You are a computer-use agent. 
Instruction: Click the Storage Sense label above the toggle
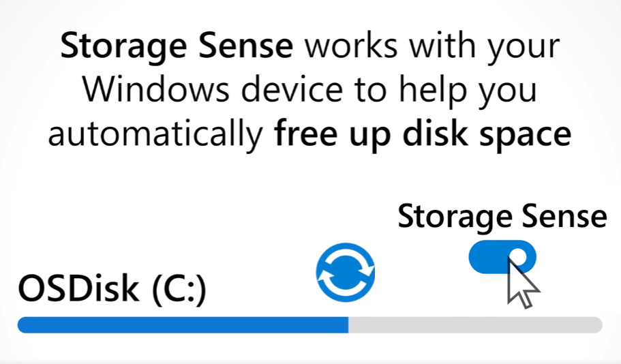pyautogui.click(x=502, y=217)
